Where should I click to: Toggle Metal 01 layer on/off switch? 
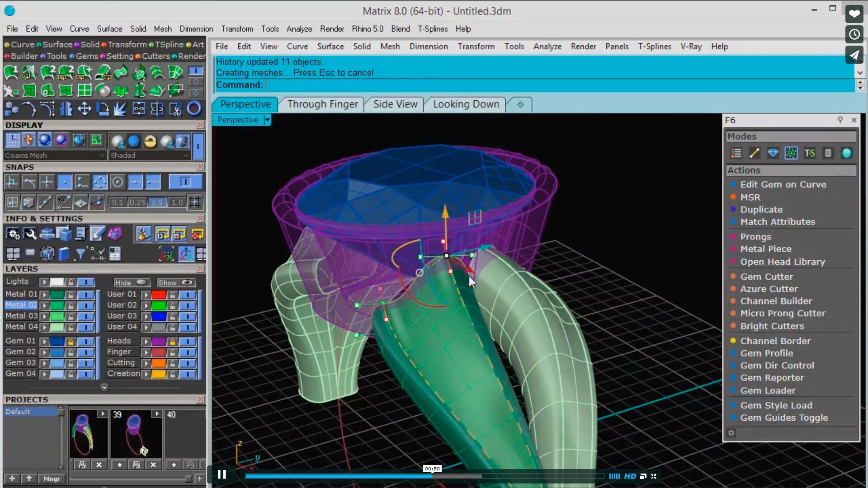(x=86, y=295)
